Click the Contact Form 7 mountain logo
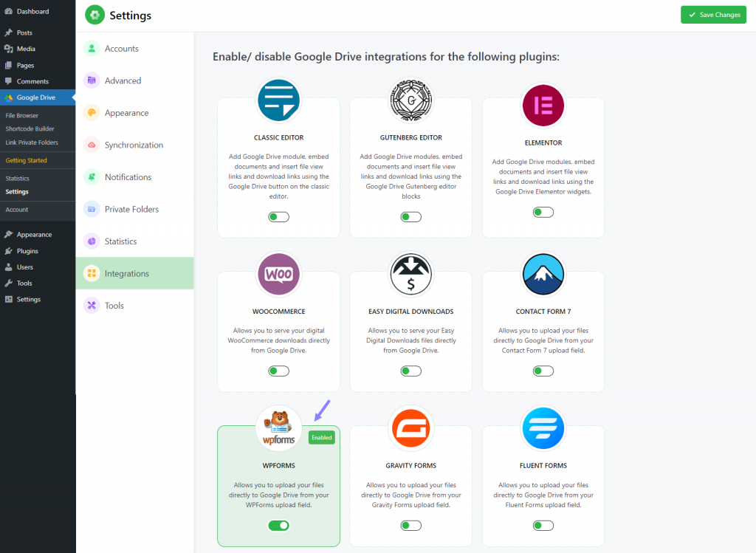This screenshot has width=756, height=553. (x=543, y=274)
